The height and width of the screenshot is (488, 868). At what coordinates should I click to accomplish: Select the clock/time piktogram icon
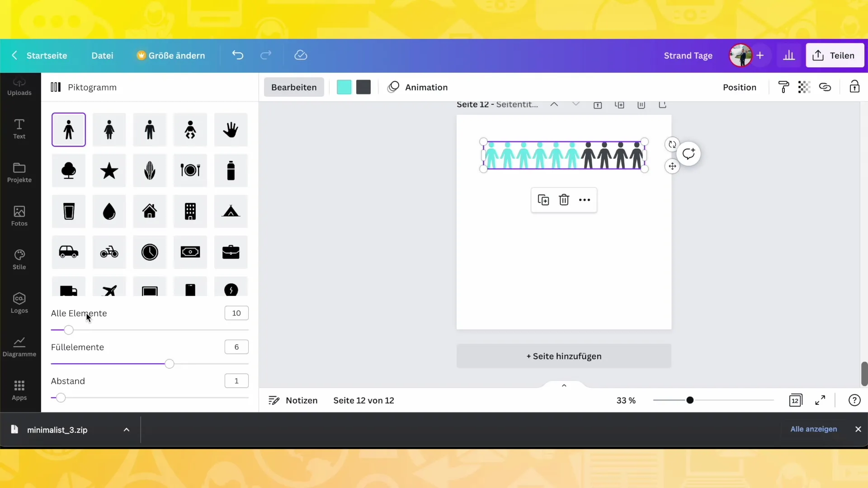click(x=150, y=251)
